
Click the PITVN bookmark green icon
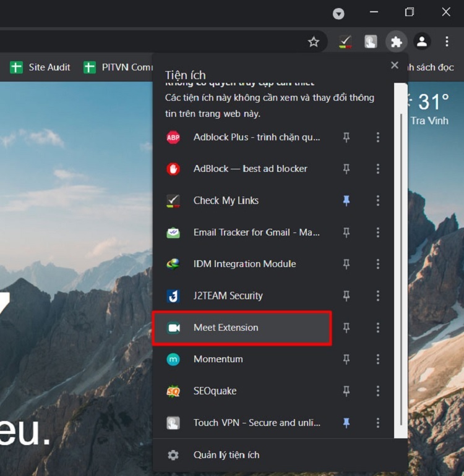coord(90,67)
